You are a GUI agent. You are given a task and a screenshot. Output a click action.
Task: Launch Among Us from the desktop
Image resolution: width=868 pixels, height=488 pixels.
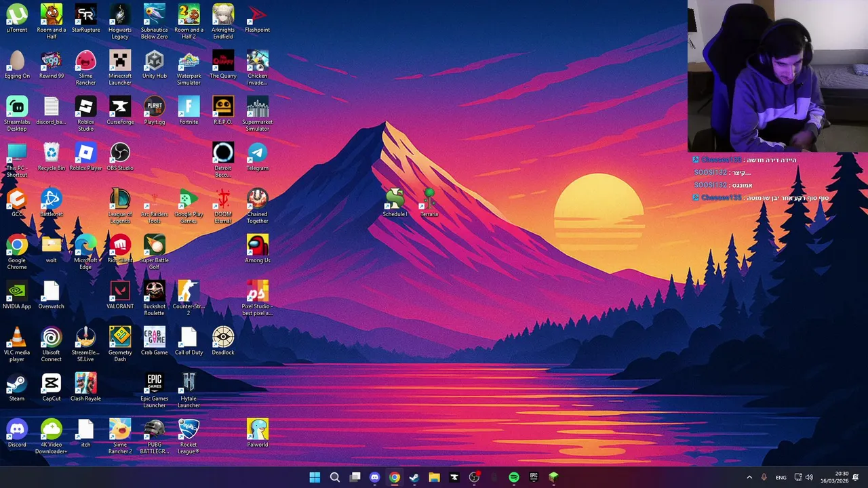pos(258,249)
